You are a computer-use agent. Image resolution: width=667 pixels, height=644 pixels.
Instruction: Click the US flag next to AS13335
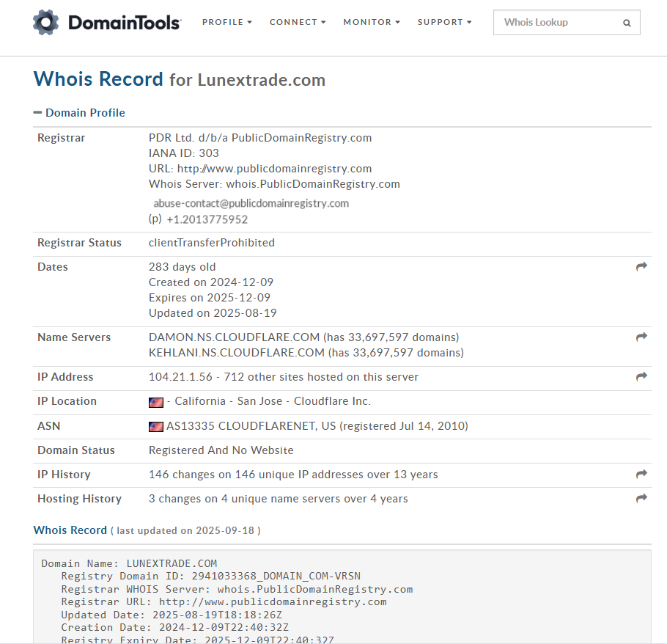155,426
